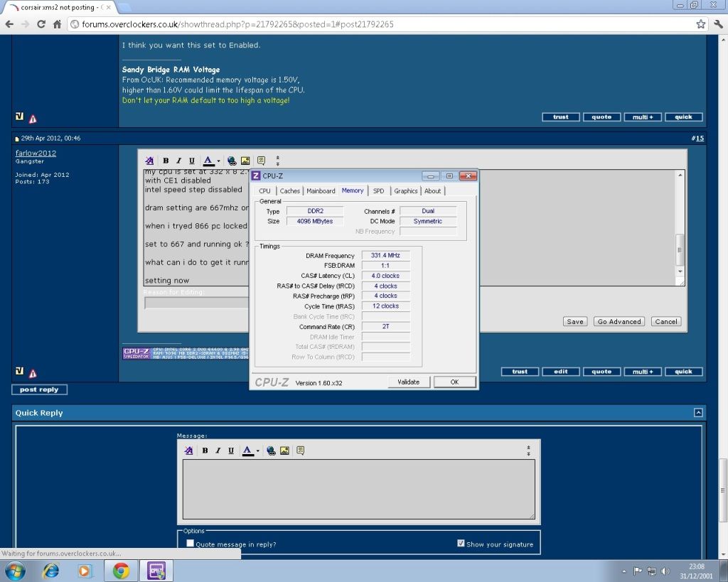
Task: Select the Mainboard tab in CPU-Z
Action: pyautogui.click(x=321, y=190)
